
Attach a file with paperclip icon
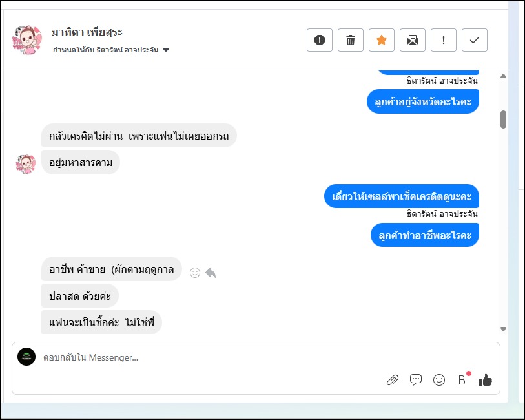pyautogui.click(x=393, y=380)
